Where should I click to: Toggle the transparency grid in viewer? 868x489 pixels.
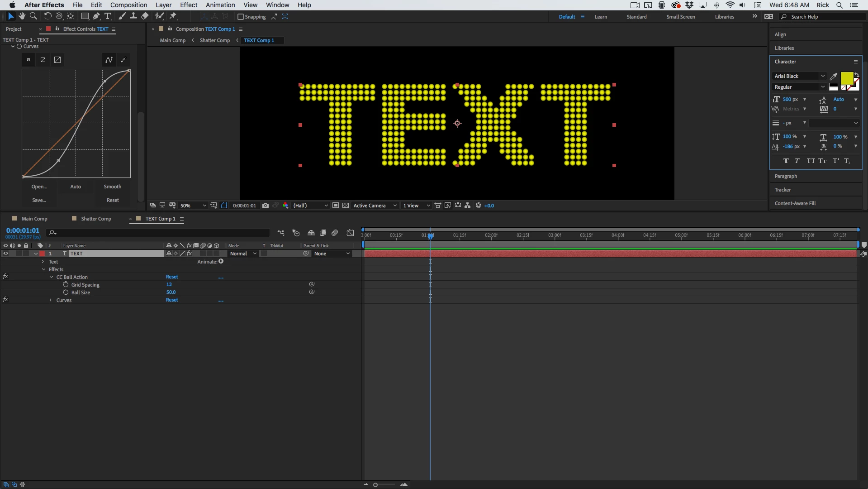click(x=346, y=206)
